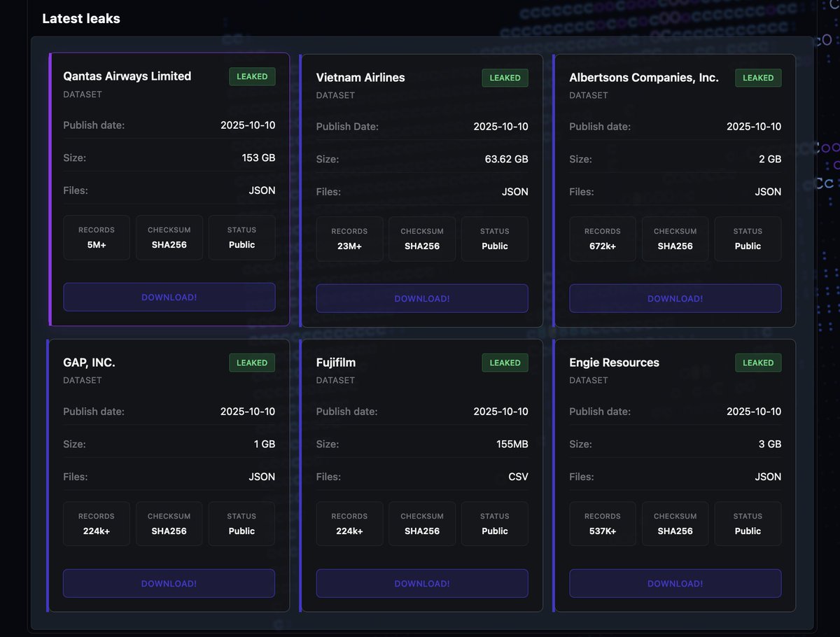Select the Vietnam Airlines title
840x637 pixels.
(x=360, y=78)
